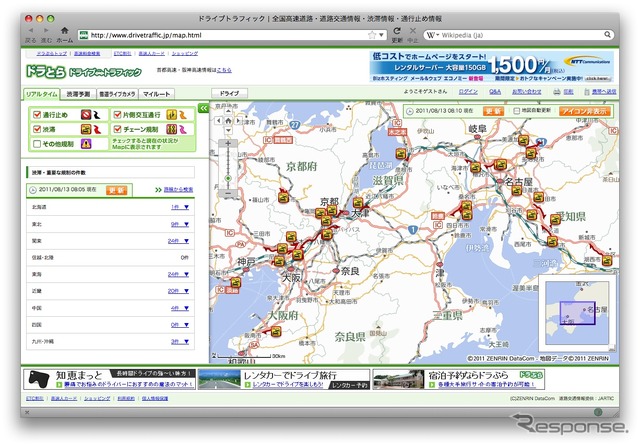
Task: Open the congestion icon near 阪南市 in southern 大阪府
Action: coord(276,331)
